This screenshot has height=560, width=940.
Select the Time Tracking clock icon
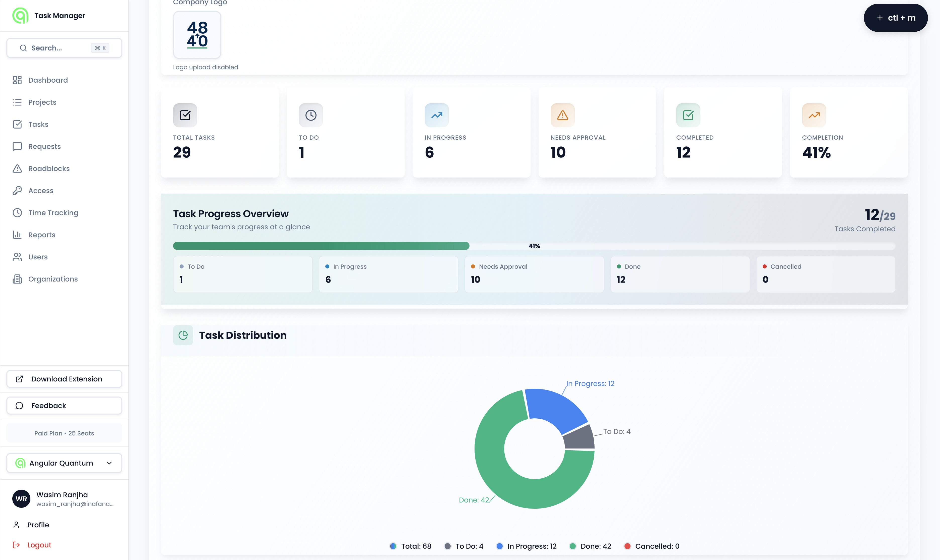(x=18, y=212)
